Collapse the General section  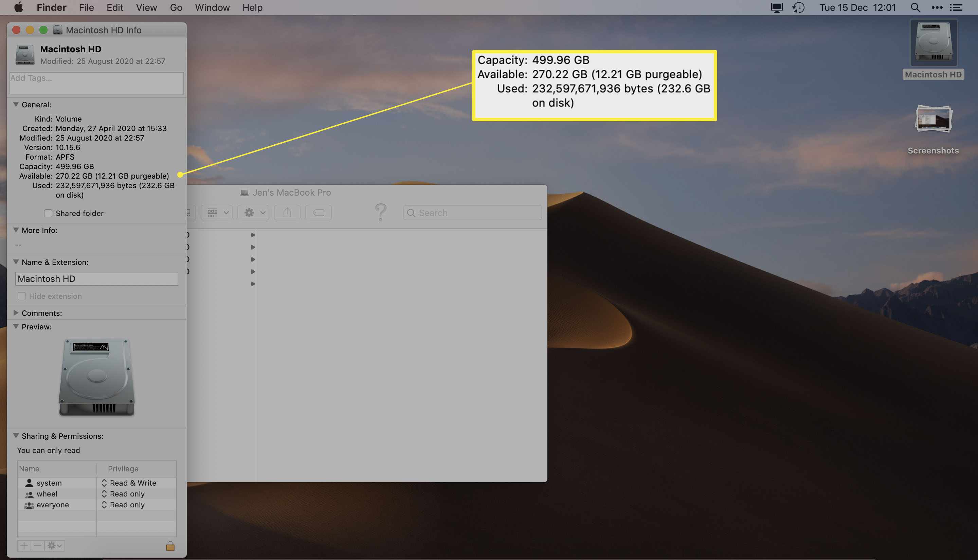click(x=16, y=104)
